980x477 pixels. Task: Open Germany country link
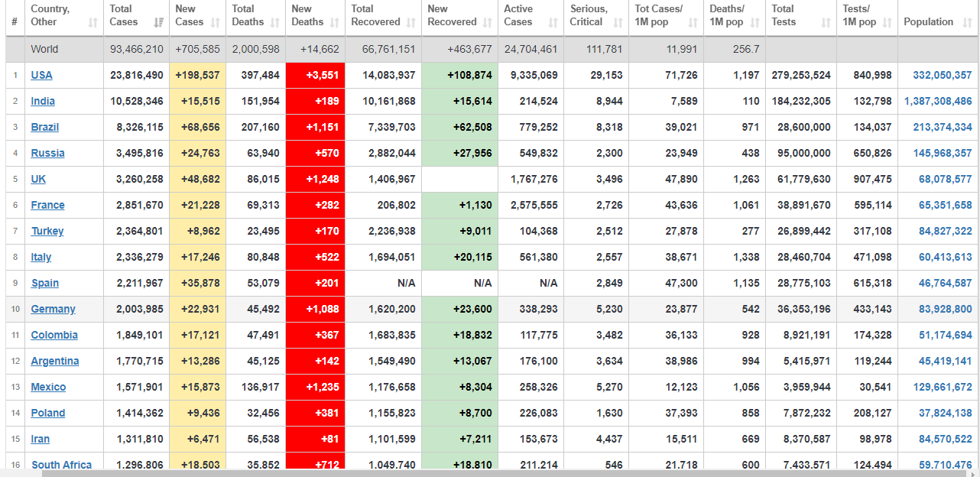pos(54,309)
